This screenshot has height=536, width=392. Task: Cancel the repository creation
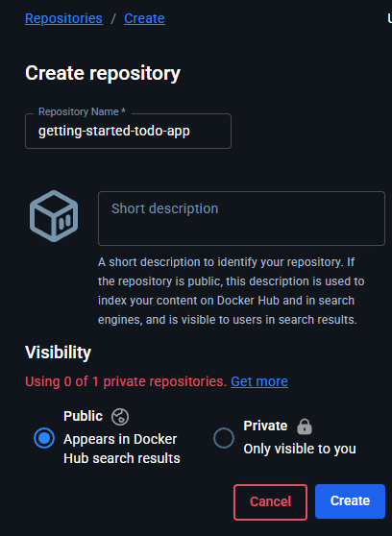pyautogui.click(x=271, y=502)
